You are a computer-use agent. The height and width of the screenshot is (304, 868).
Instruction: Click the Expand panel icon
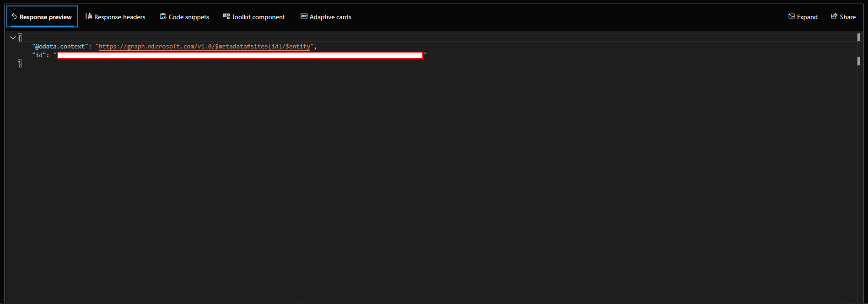coord(791,16)
